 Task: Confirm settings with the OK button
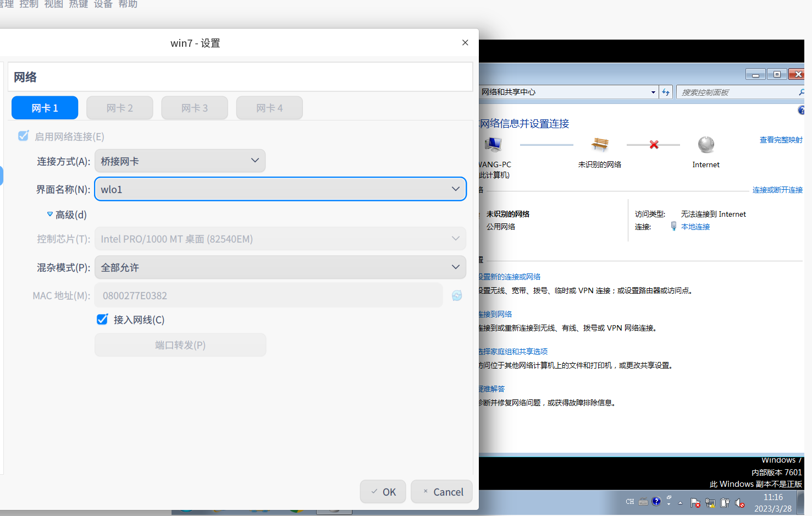(383, 491)
